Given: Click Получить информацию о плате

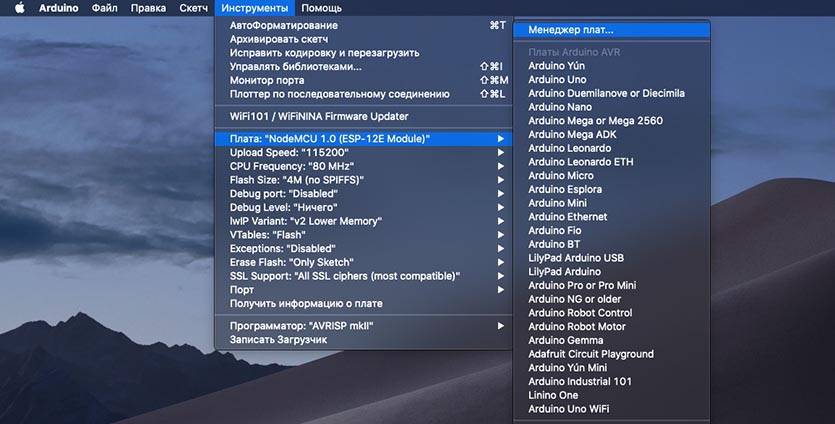Looking at the screenshot, I should click(x=306, y=303).
